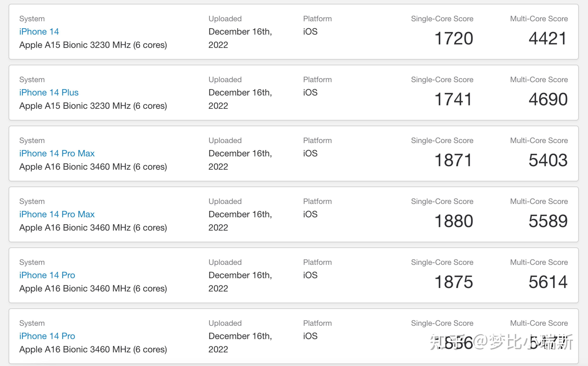Click the single-core score 1880

[454, 221]
